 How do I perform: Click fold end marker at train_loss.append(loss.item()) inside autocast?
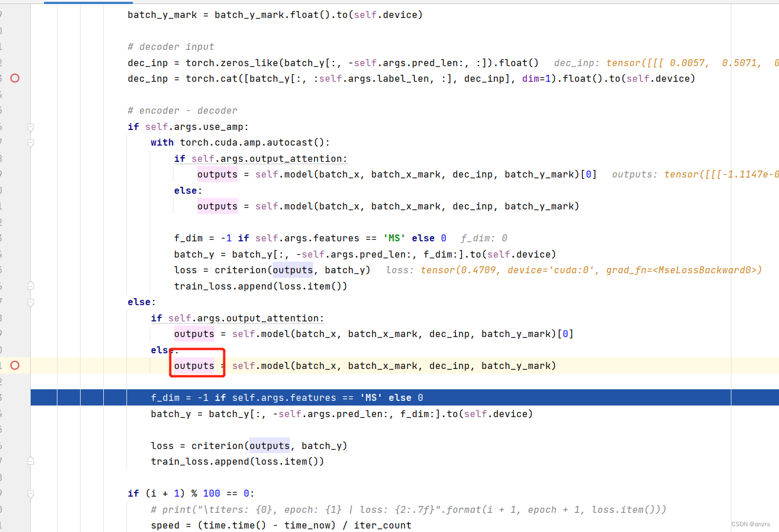click(31, 286)
